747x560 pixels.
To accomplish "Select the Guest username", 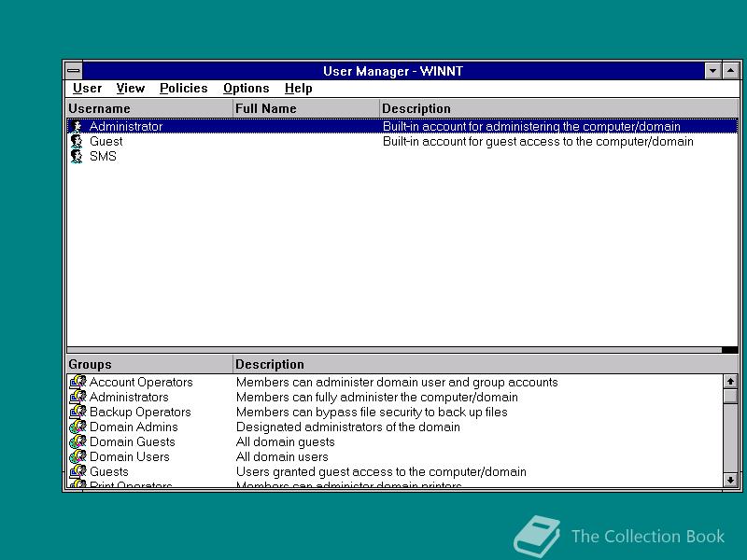I will (106, 142).
